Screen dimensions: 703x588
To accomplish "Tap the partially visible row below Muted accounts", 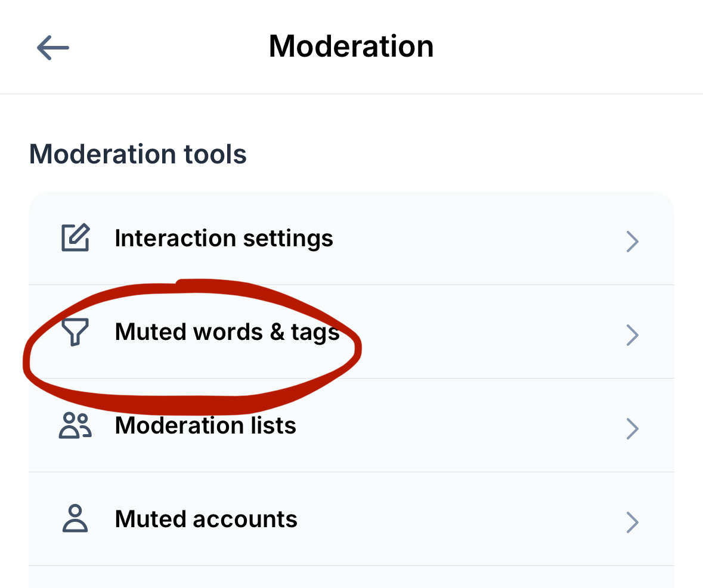I will [x=351, y=577].
